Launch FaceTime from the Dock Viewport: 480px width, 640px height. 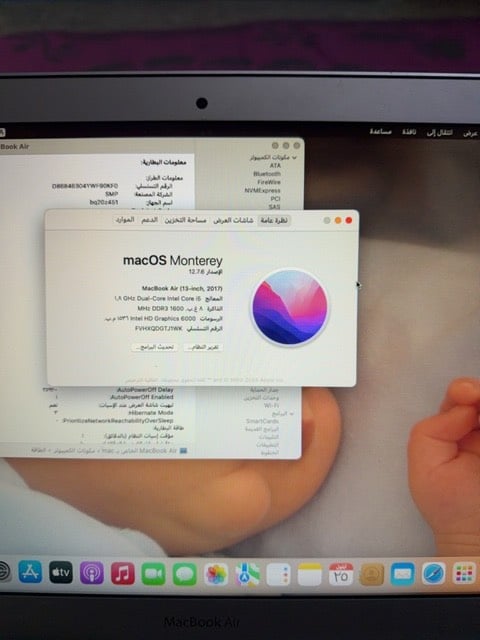tap(153, 574)
